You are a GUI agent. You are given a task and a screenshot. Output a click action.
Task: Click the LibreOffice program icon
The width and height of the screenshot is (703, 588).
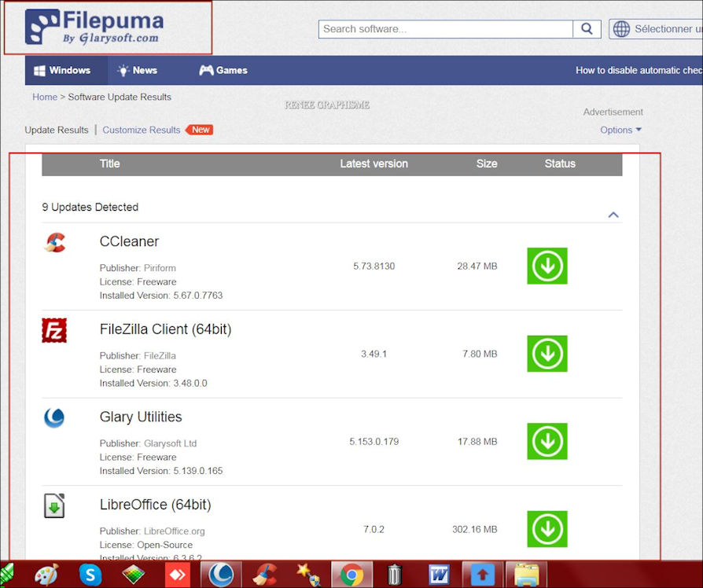[x=54, y=505]
